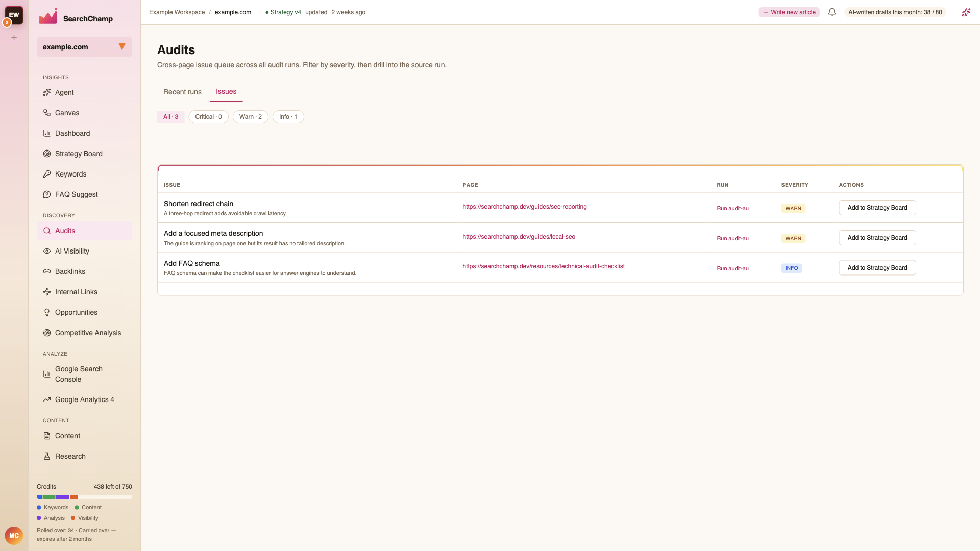
Task: Open the Content menu item
Action: point(84,436)
